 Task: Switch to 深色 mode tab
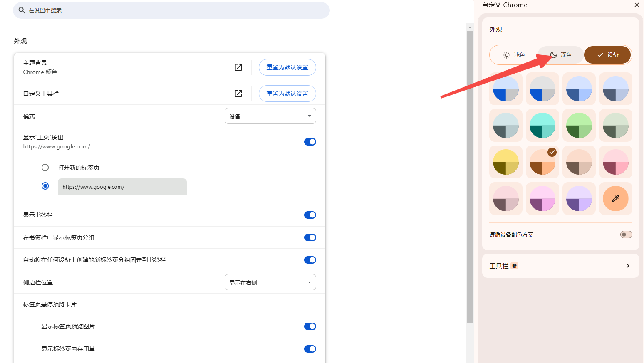561,55
